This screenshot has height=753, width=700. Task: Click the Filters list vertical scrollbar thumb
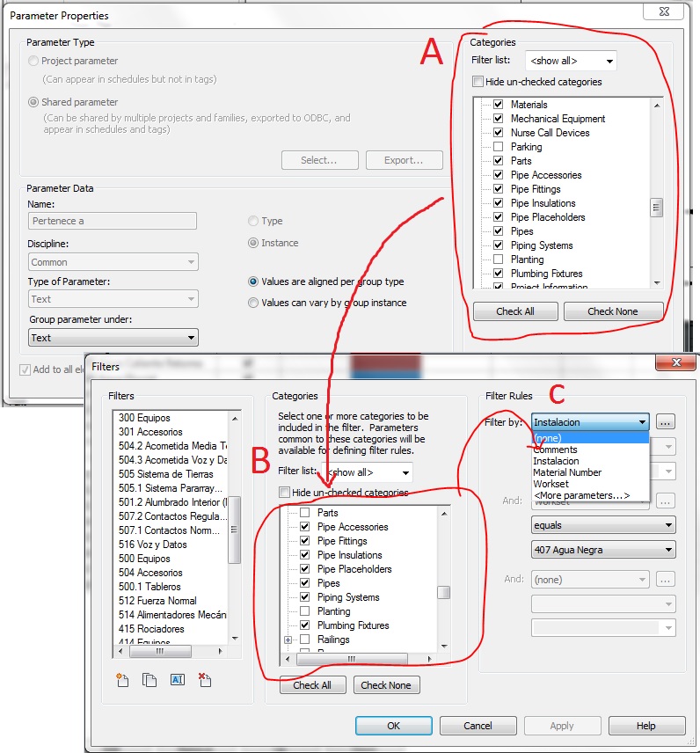point(234,530)
